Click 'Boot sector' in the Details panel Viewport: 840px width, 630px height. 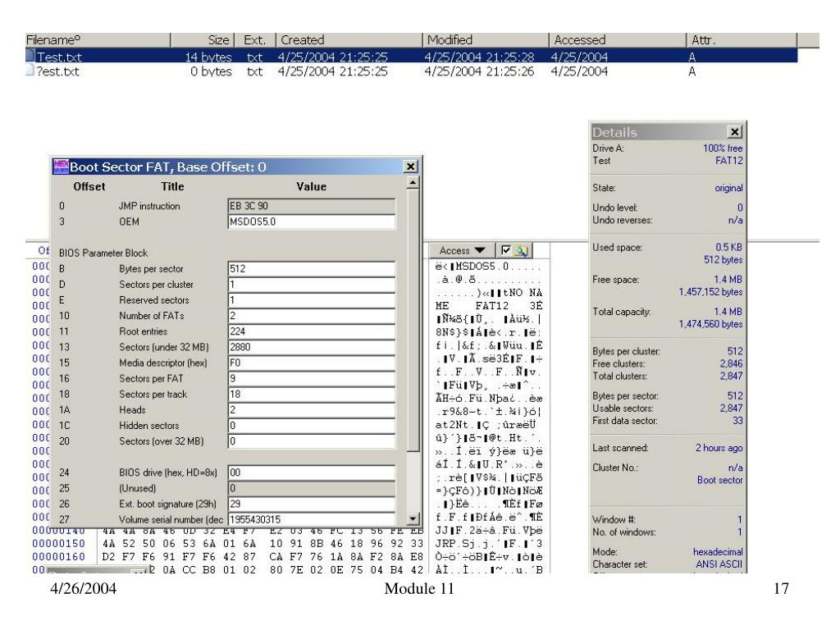[x=720, y=480]
